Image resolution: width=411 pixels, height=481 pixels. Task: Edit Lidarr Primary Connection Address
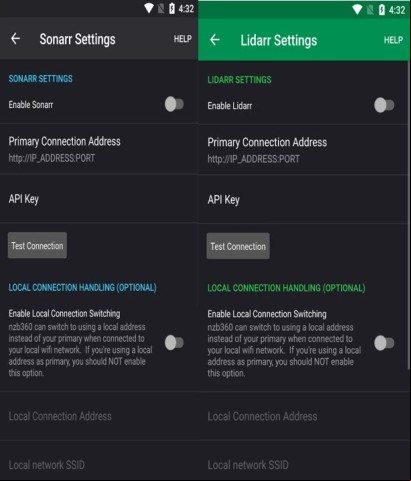(x=303, y=150)
